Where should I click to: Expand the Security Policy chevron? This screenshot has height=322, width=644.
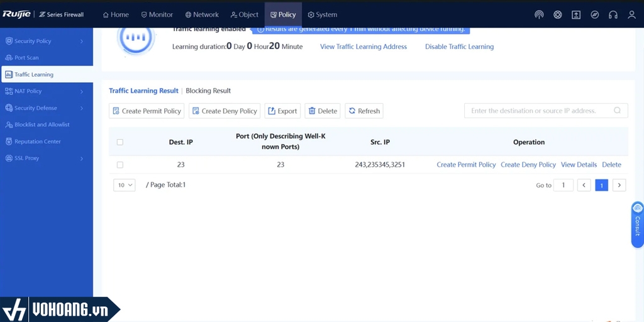tap(81, 41)
